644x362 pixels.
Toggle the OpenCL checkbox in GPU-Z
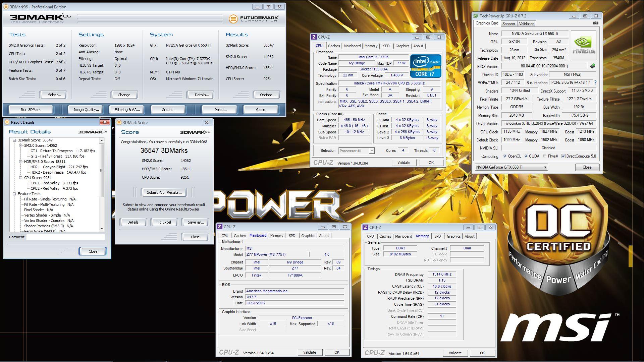[505, 156]
